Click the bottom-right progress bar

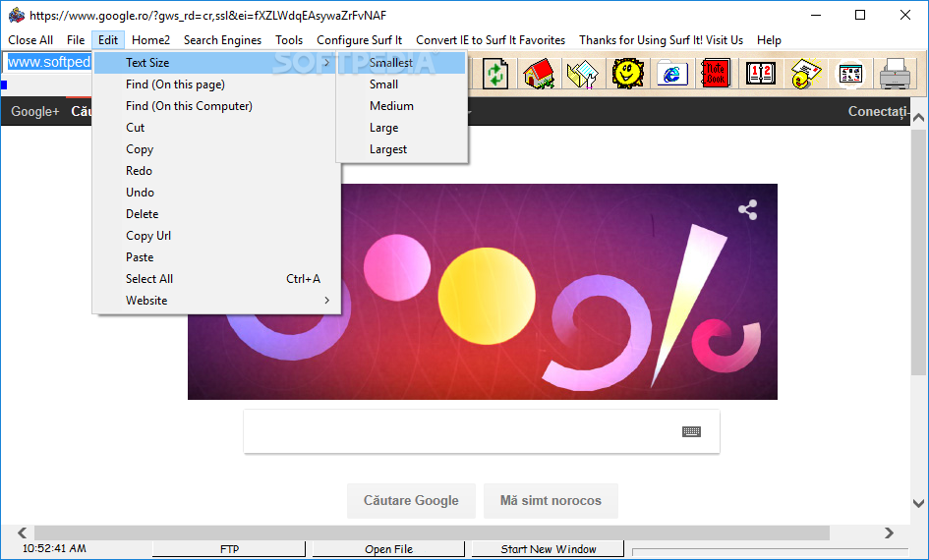point(770,552)
